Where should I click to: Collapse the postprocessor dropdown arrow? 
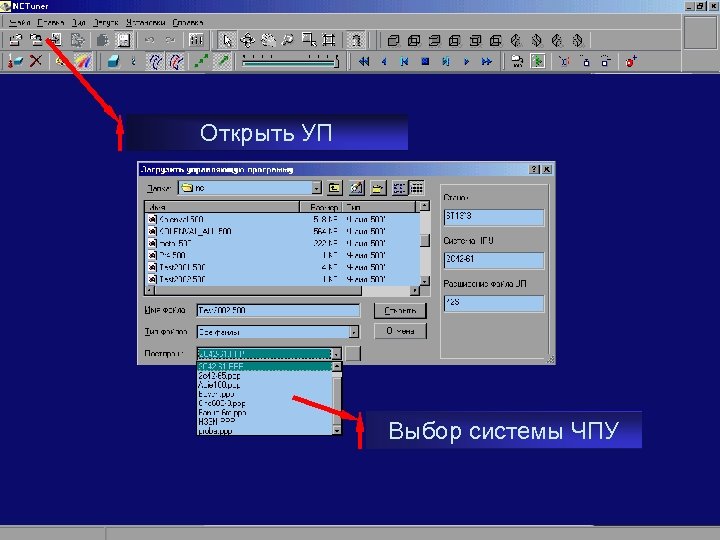click(x=337, y=354)
